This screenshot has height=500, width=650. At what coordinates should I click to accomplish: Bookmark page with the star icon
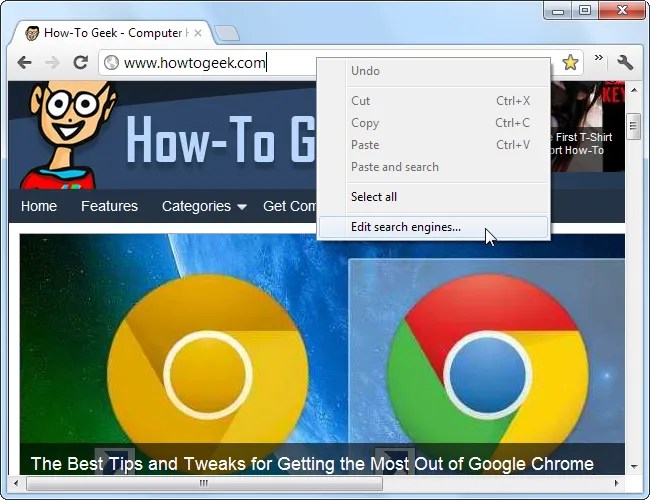coord(570,63)
